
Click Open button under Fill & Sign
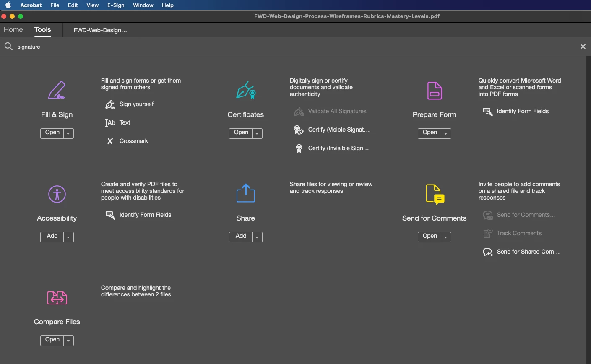[52, 133]
